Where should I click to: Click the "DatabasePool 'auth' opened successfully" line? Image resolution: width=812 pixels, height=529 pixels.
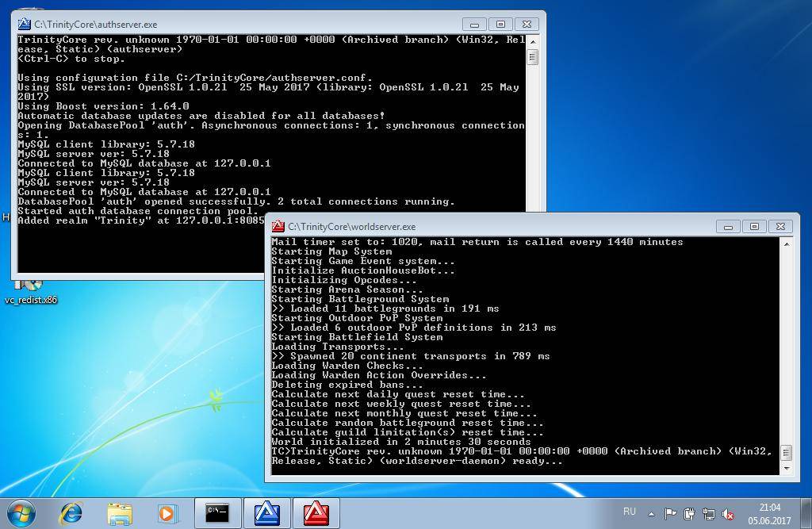click(x=236, y=201)
